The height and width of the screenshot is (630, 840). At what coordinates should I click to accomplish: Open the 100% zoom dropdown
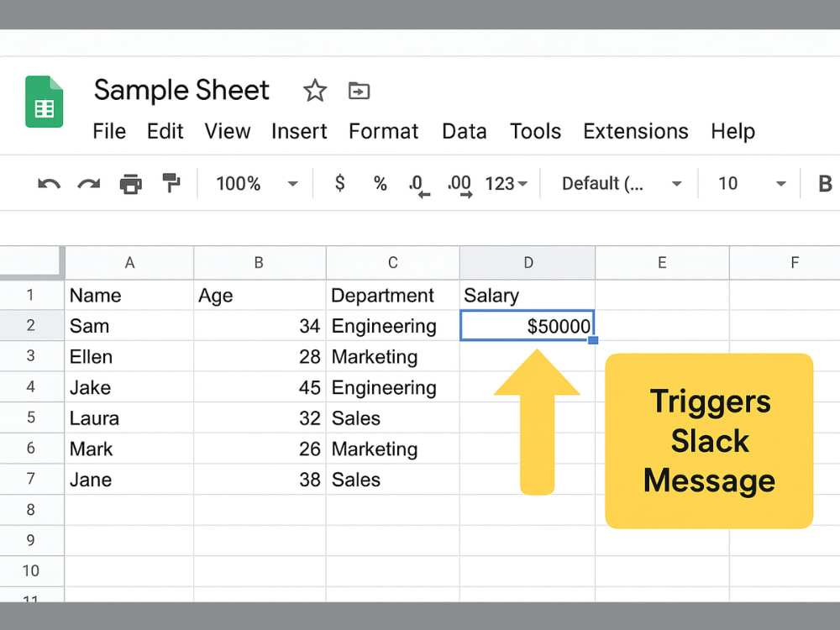[x=256, y=184]
